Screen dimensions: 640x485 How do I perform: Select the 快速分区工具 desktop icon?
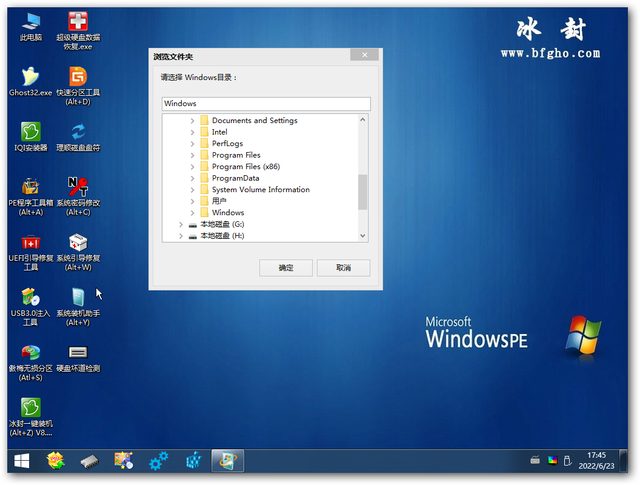[78, 86]
